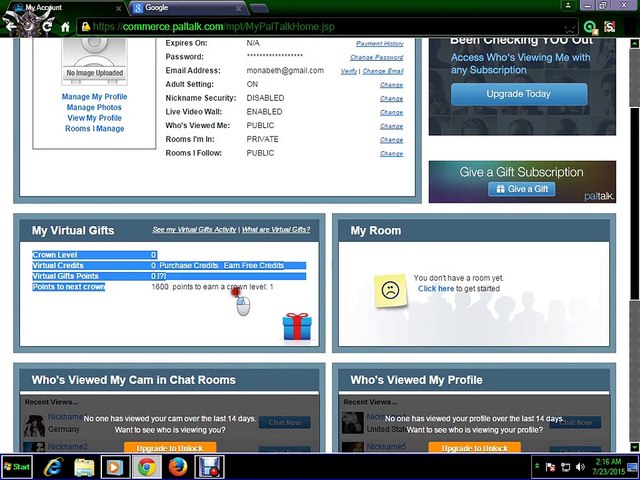Click the 'Points to next crown' label

[68, 287]
